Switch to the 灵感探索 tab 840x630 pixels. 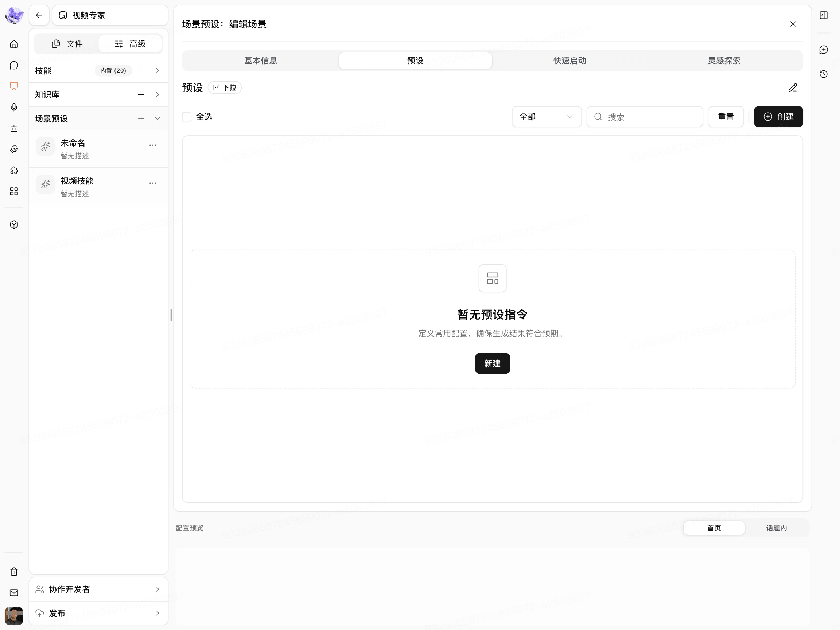[724, 61]
